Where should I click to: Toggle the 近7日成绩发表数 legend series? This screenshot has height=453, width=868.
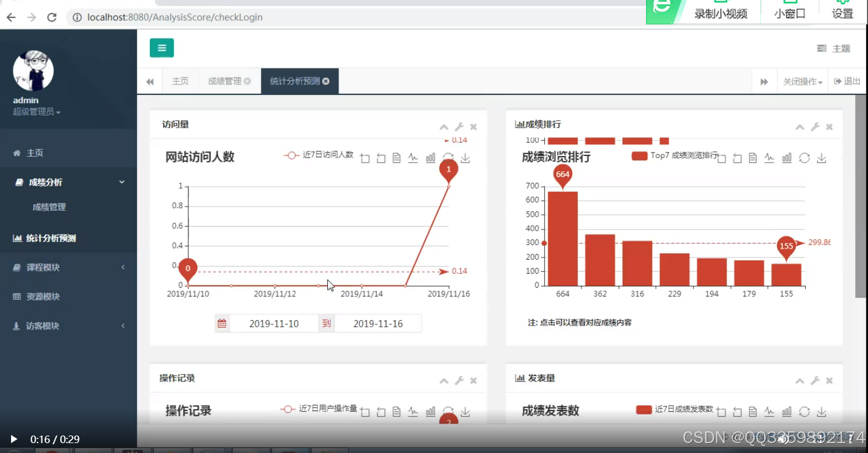pyautogui.click(x=675, y=409)
